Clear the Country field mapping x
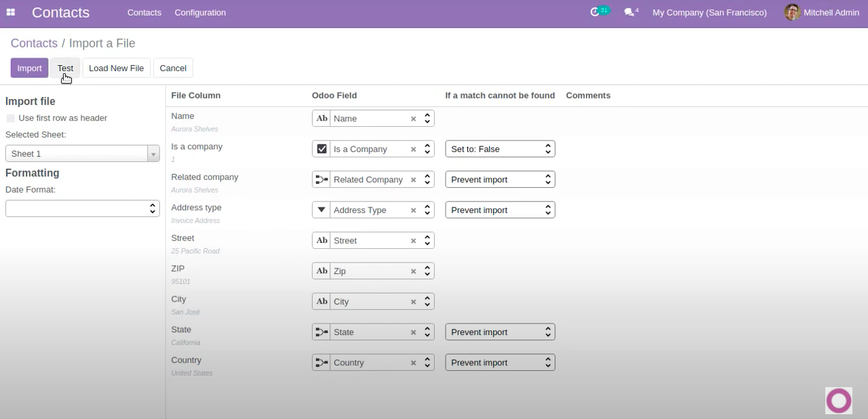The width and height of the screenshot is (868, 419). coord(413,363)
